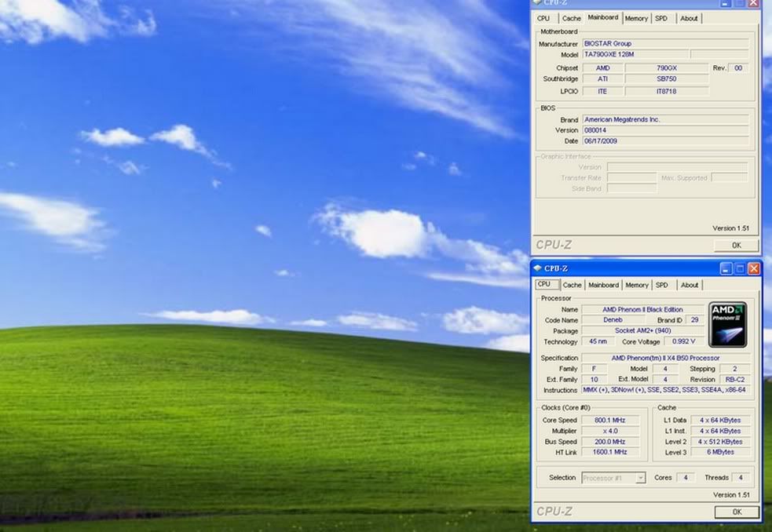Click the Core Voltage value field

(x=684, y=341)
